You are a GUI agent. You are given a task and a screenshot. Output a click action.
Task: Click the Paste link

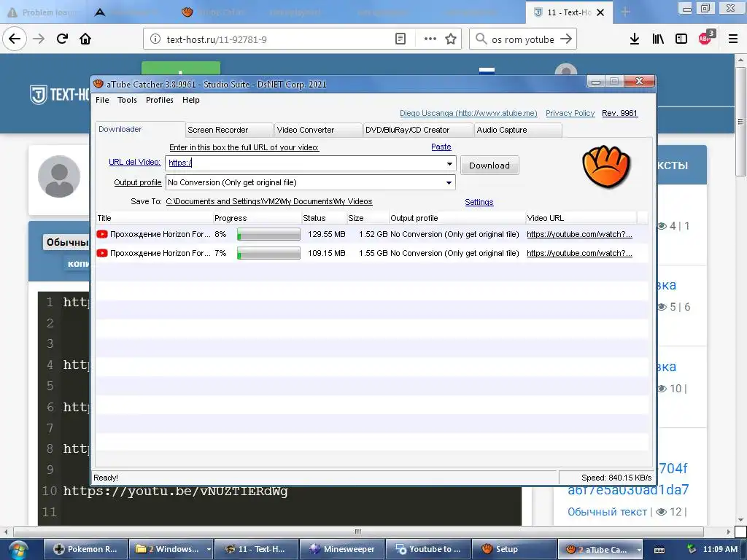(x=441, y=147)
